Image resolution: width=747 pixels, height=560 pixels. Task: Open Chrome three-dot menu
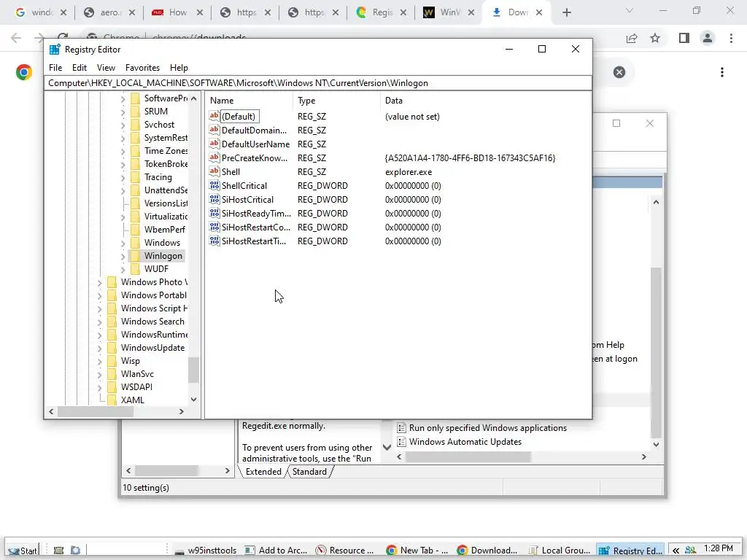point(731,38)
